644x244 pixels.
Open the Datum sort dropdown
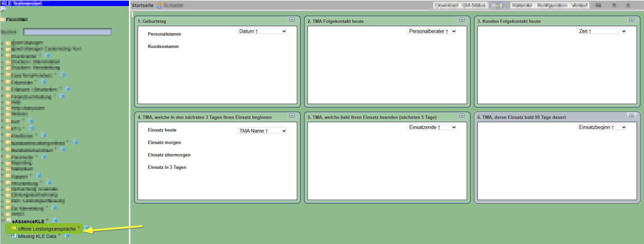tap(262, 31)
